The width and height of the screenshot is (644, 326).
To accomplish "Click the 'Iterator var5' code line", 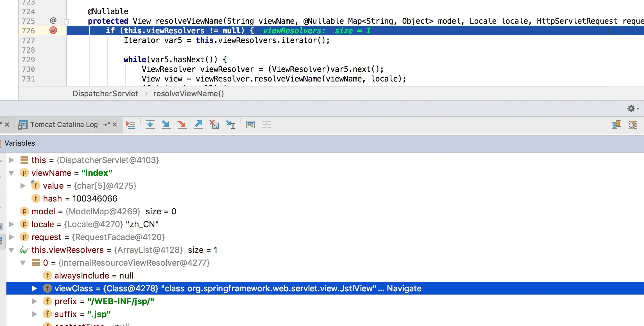I will click(227, 40).
